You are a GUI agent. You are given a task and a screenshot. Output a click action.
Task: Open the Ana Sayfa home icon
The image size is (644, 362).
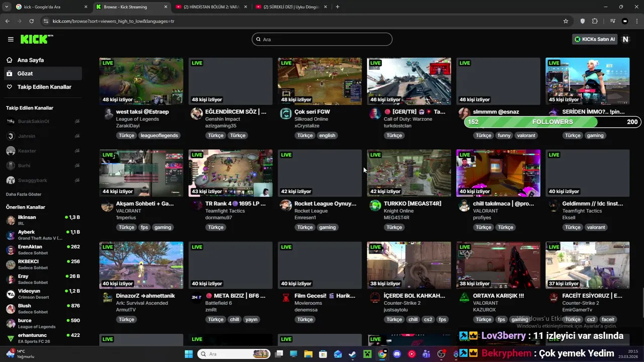(x=9, y=60)
